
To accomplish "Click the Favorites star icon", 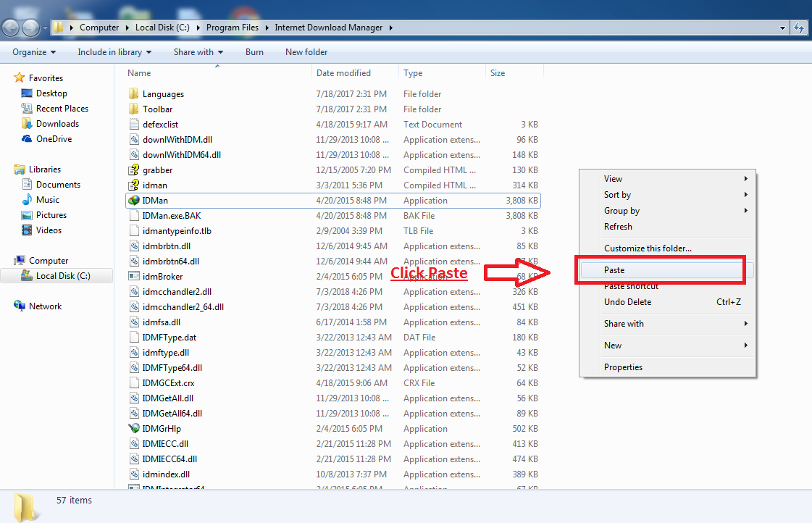I will click(19, 78).
